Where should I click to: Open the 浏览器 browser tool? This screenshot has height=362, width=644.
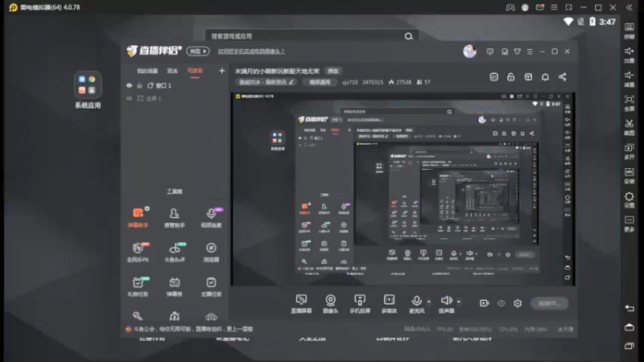coord(211,252)
